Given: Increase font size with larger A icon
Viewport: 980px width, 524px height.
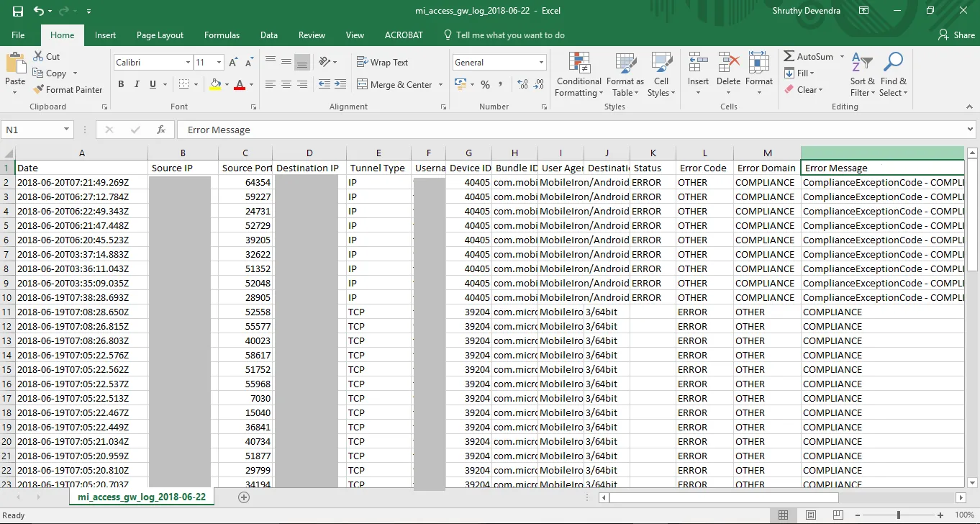Looking at the screenshot, I should (233, 63).
